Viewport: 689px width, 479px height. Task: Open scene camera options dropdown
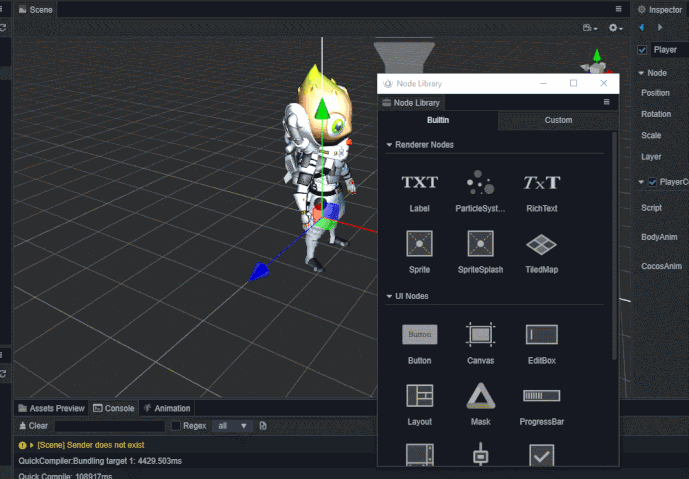pos(590,28)
